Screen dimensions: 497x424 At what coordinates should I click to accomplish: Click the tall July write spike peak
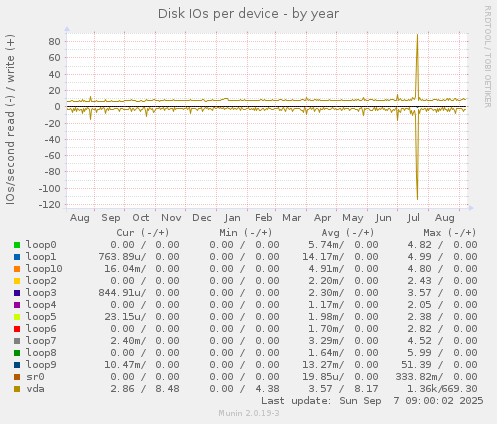417,35
